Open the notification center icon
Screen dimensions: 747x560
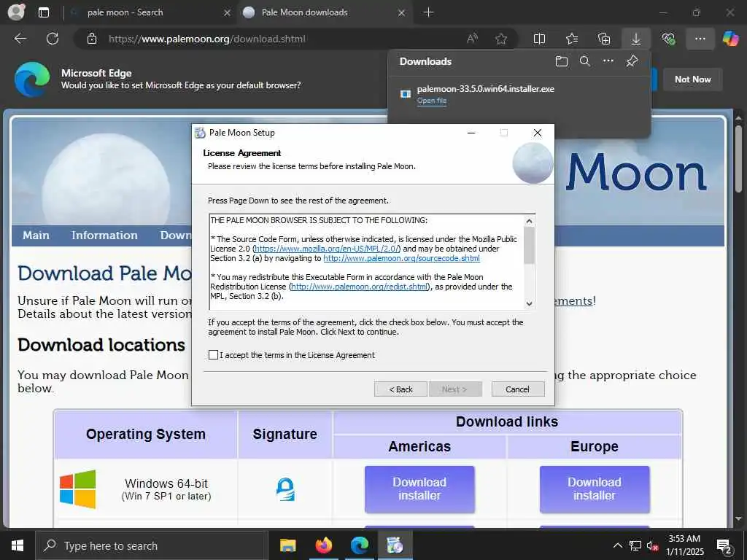coord(724,545)
